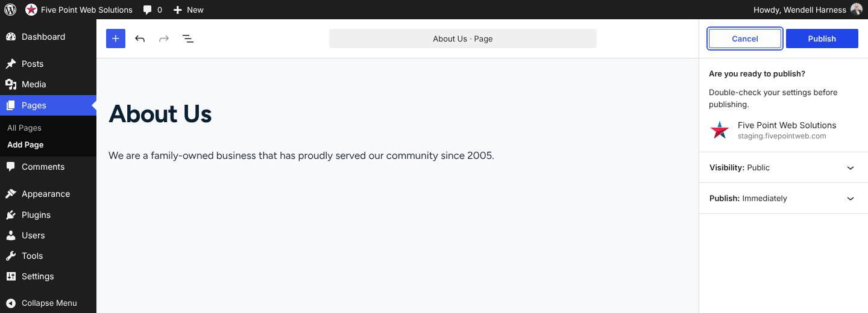Open the Posts menu item
Image resolution: width=868 pixels, height=313 pixels.
click(x=48, y=64)
